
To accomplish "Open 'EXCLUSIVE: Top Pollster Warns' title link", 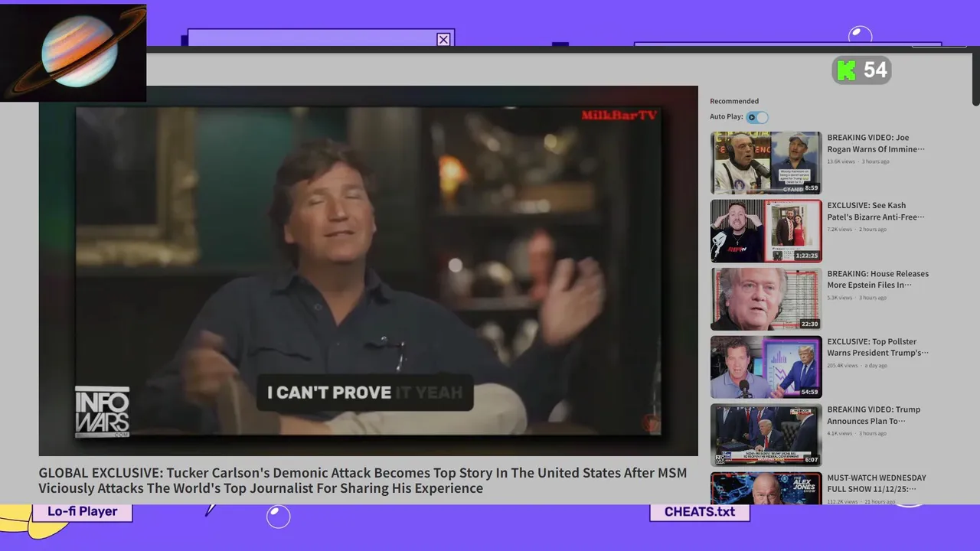I will click(x=877, y=347).
